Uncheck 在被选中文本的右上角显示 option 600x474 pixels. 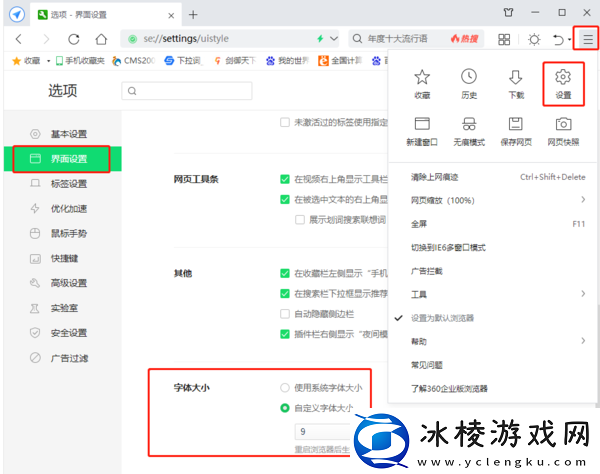[x=285, y=199]
